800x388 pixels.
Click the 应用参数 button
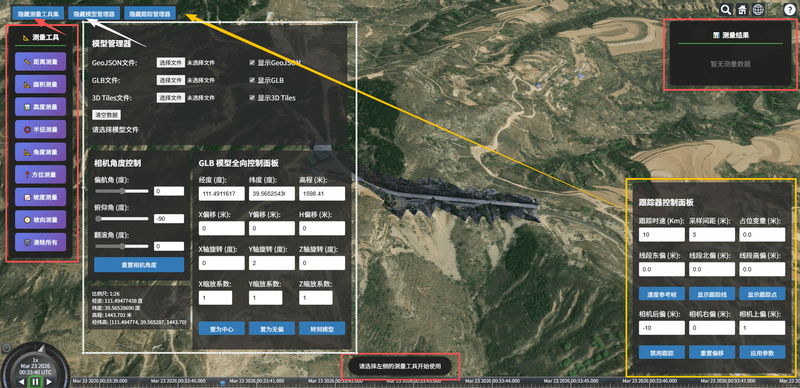coord(762,352)
